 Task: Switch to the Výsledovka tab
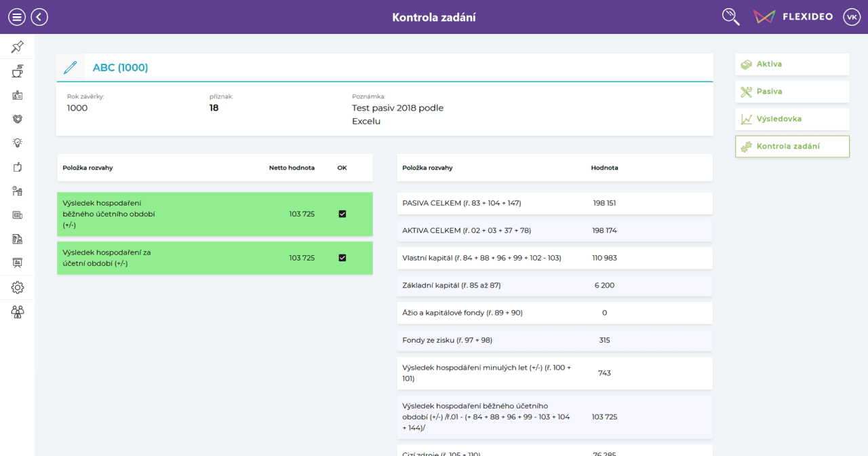click(792, 119)
